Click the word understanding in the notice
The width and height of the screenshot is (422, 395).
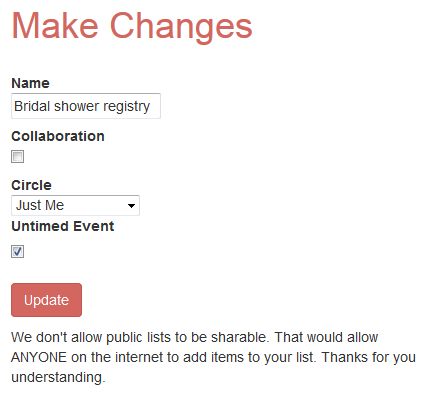click(58, 377)
